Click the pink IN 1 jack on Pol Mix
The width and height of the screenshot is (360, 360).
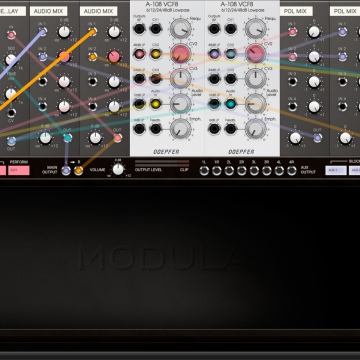click(293, 32)
